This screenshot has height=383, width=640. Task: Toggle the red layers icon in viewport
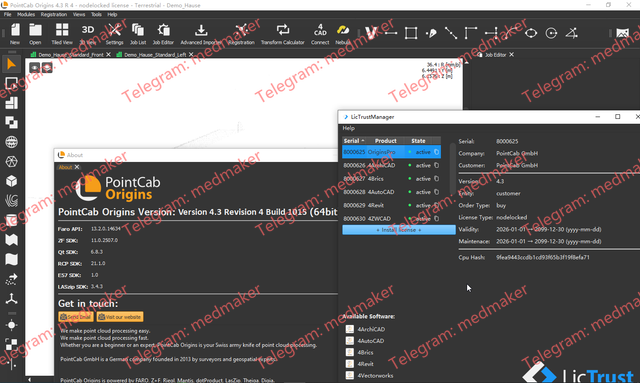pyautogui.click(x=47, y=68)
